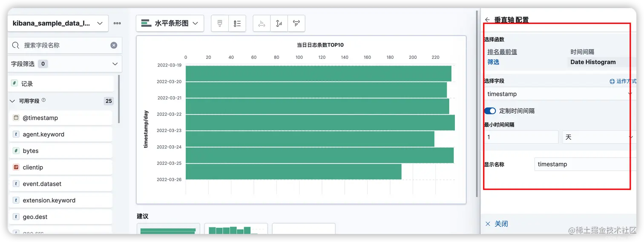Click the help icon next to 可用字段
The height and width of the screenshot is (242, 644).
43,101
